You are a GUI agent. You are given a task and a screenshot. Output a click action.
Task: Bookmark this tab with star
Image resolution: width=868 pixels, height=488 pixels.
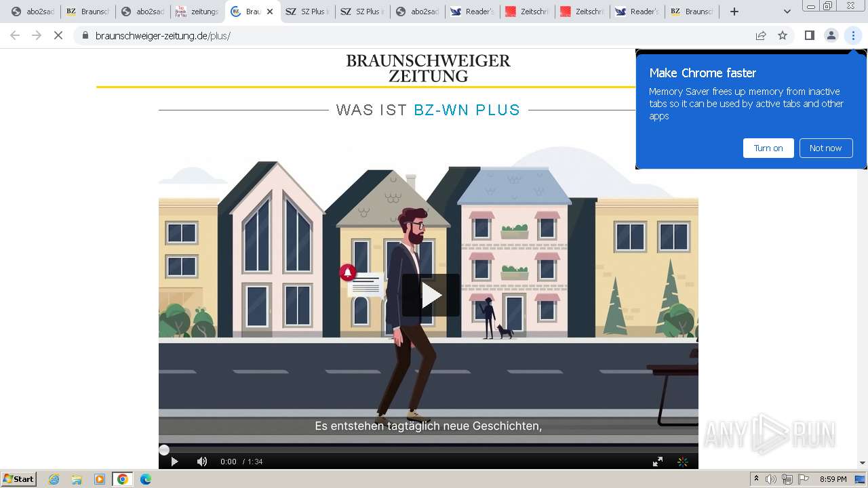pyautogui.click(x=783, y=35)
